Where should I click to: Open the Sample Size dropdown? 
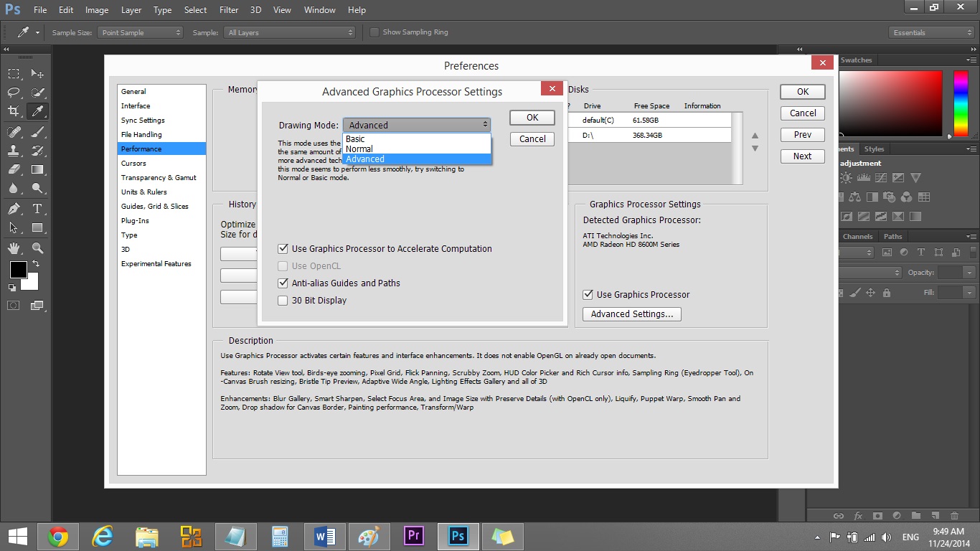141,32
